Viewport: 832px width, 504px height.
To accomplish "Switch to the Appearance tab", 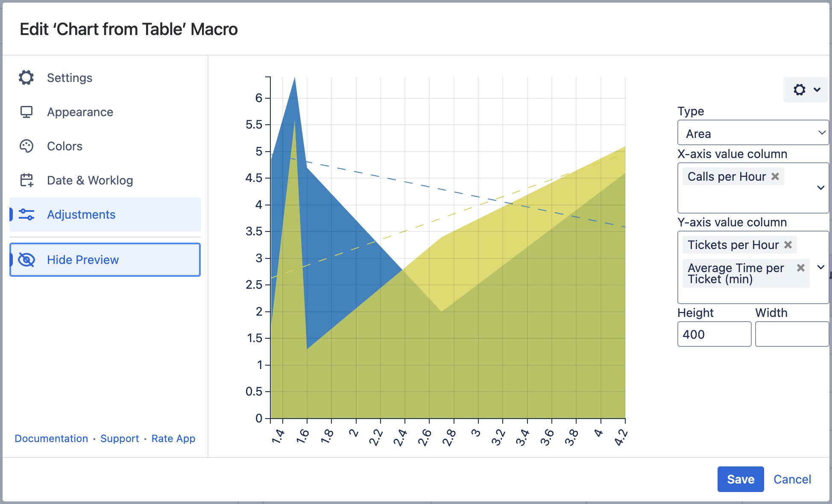I will point(80,112).
